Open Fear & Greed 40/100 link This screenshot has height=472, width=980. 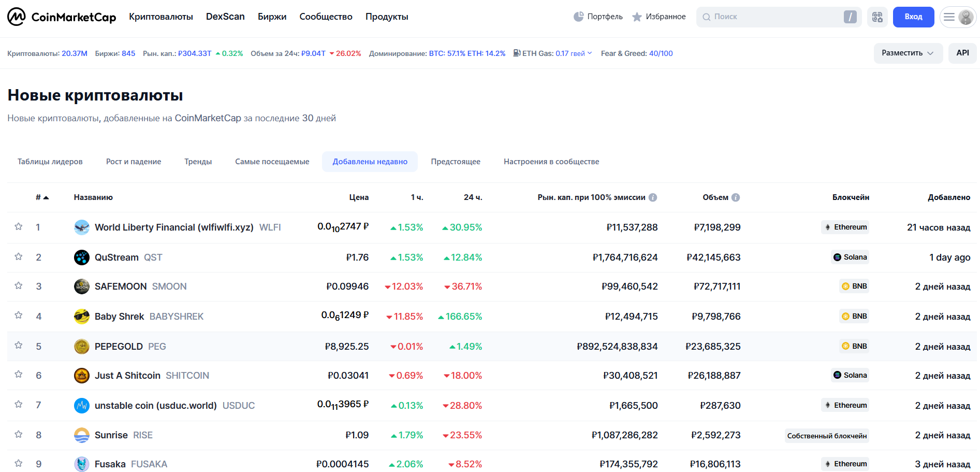click(661, 53)
